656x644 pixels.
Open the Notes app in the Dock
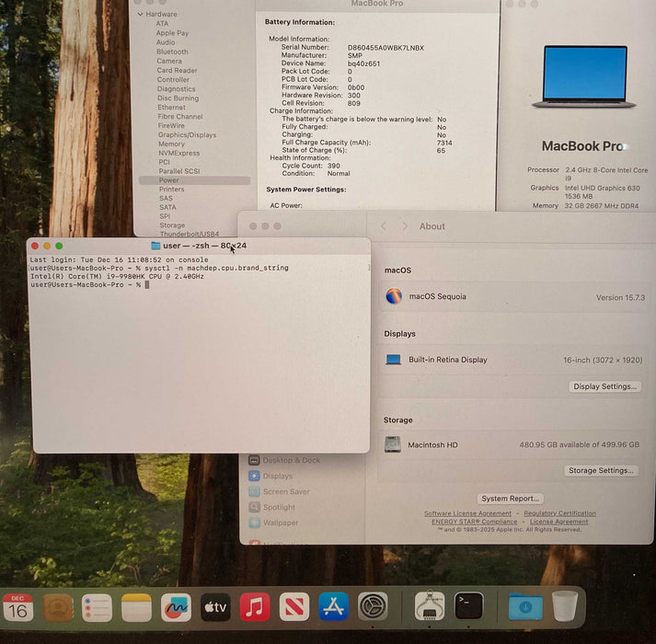tap(136, 607)
